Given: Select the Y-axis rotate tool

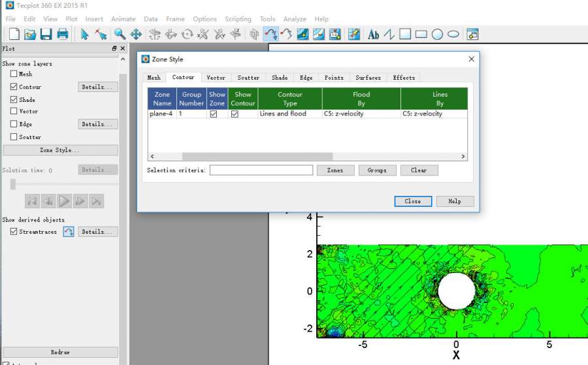Looking at the screenshot, I should pyautogui.click(x=220, y=35).
